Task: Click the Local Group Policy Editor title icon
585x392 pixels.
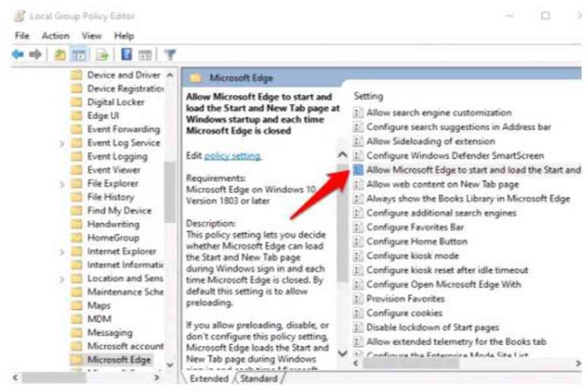Action: (19, 16)
